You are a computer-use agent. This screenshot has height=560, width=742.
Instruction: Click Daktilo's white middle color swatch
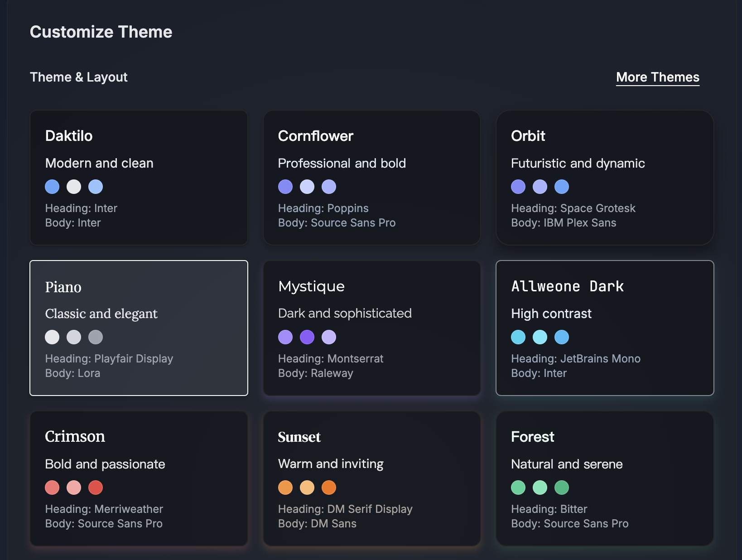pyautogui.click(x=74, y=187)
